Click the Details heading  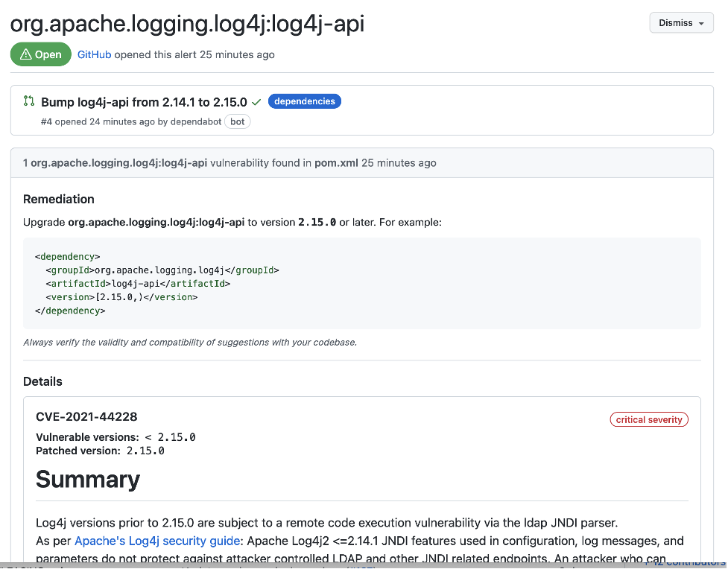[x=42, y=381]
